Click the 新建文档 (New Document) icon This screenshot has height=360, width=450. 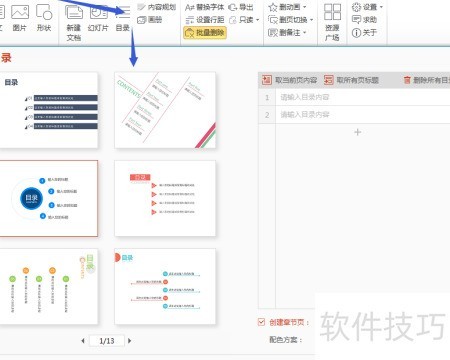click(x=74, y=13)
